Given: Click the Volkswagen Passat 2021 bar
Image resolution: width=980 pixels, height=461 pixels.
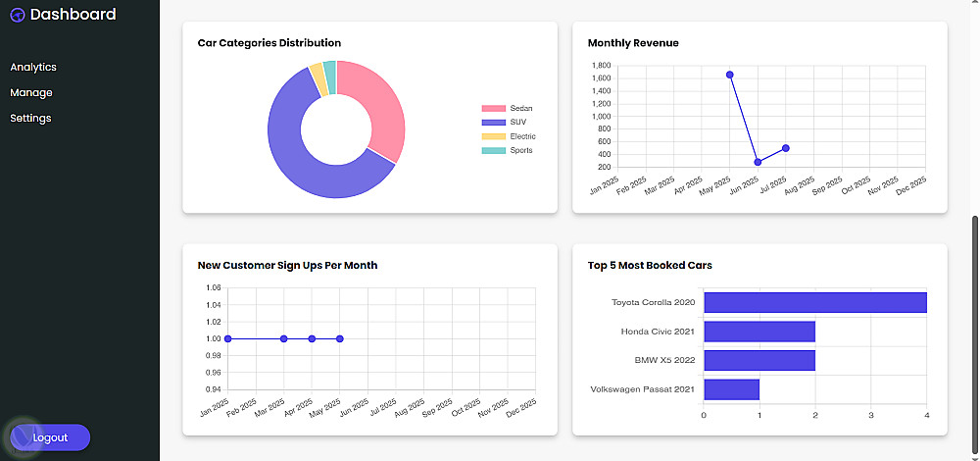Looking at the screenshot, I should click(x=732, y=389).
